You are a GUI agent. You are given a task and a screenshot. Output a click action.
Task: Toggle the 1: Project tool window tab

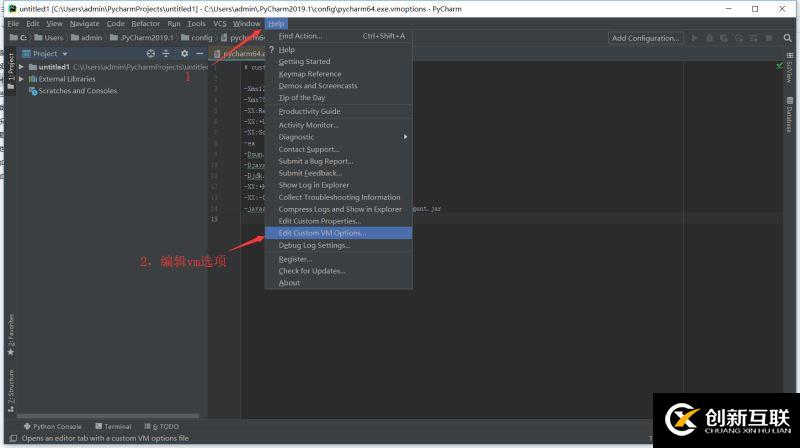(11, 71)
